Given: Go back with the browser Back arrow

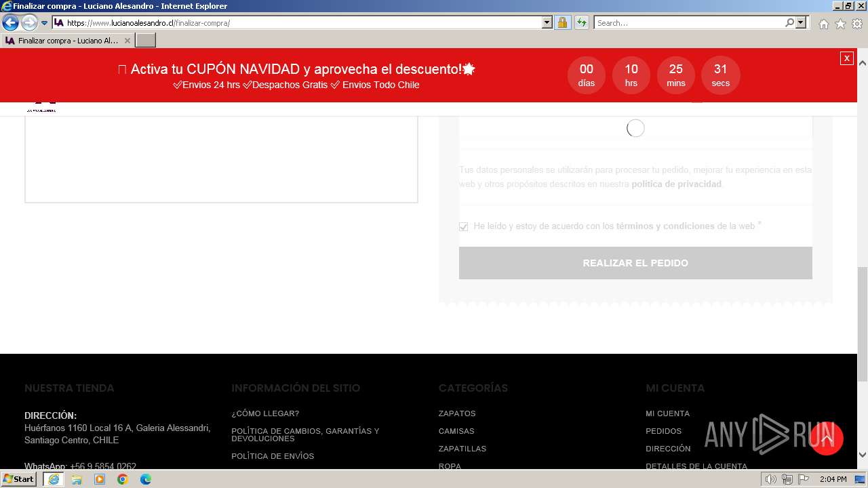Looking at the screenshot, I should pyautogui.click(x=10, y=23).
